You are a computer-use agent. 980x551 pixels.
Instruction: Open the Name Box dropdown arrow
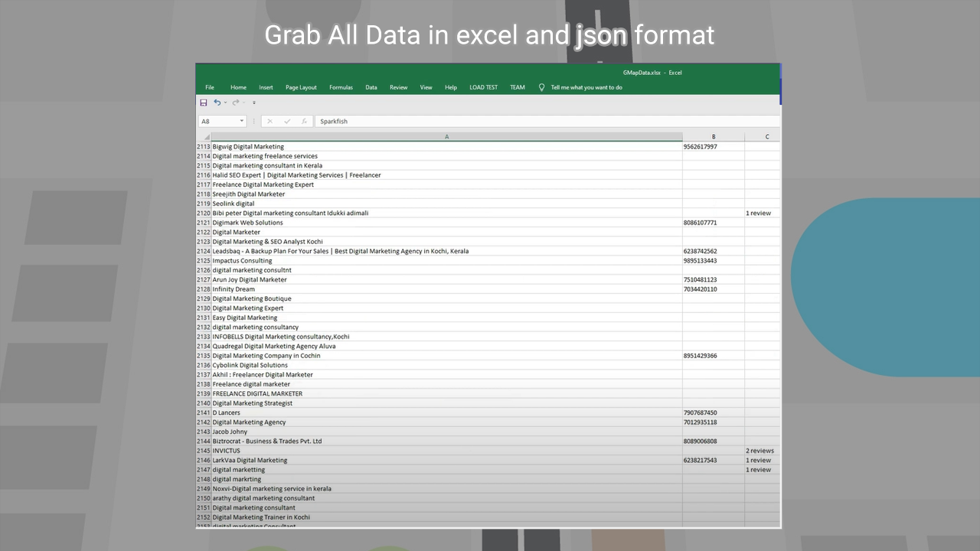pyautogui.click(x=242, y=121)
